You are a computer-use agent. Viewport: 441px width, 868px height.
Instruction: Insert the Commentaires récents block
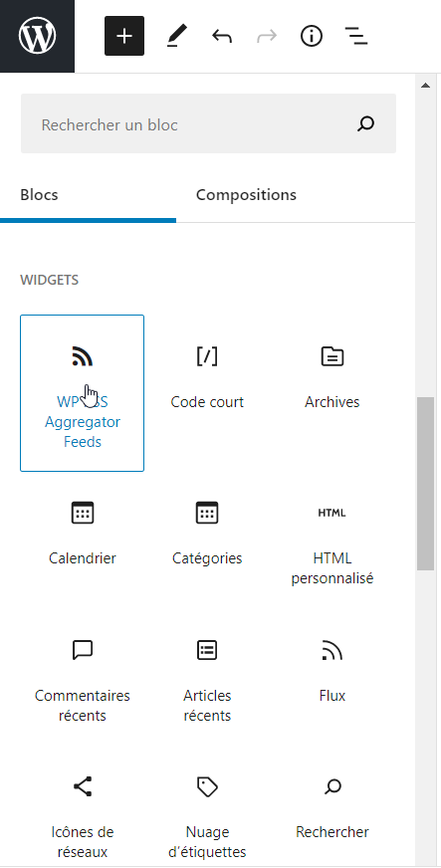[x=83, y=681]
